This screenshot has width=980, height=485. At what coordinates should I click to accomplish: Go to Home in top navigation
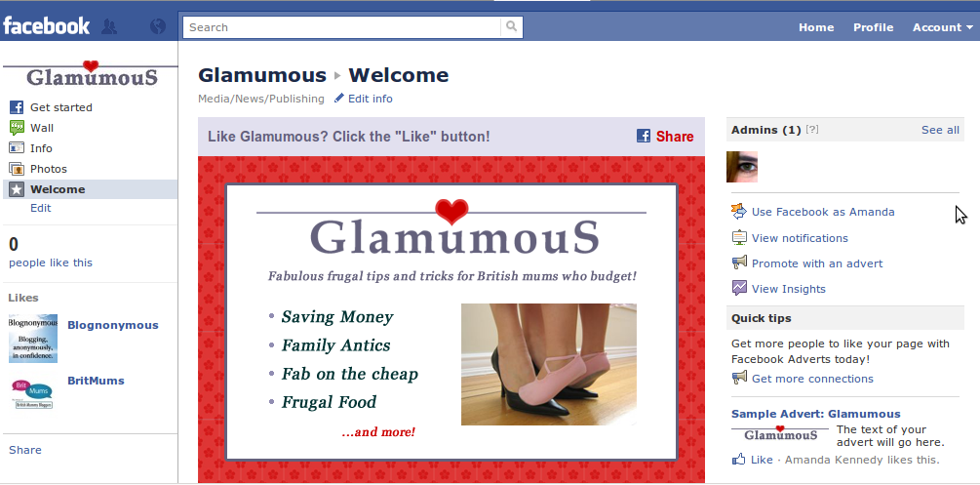[x=815, y=27]
